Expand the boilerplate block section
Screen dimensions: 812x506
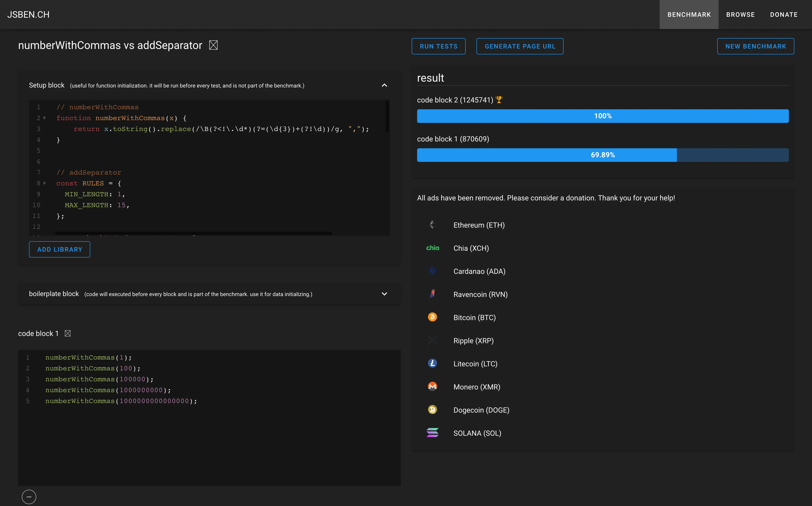click(384, 294)
